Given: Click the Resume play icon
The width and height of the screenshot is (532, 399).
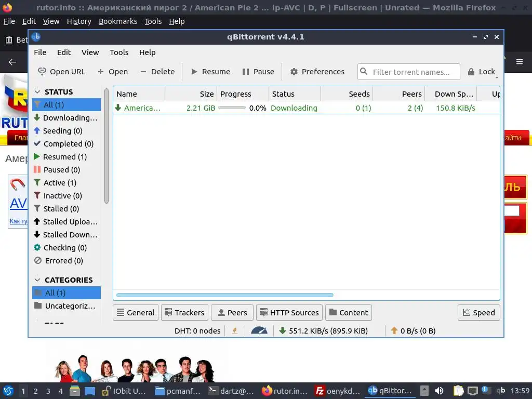Looking at the screenshot, I should click(x=194, y=72).
